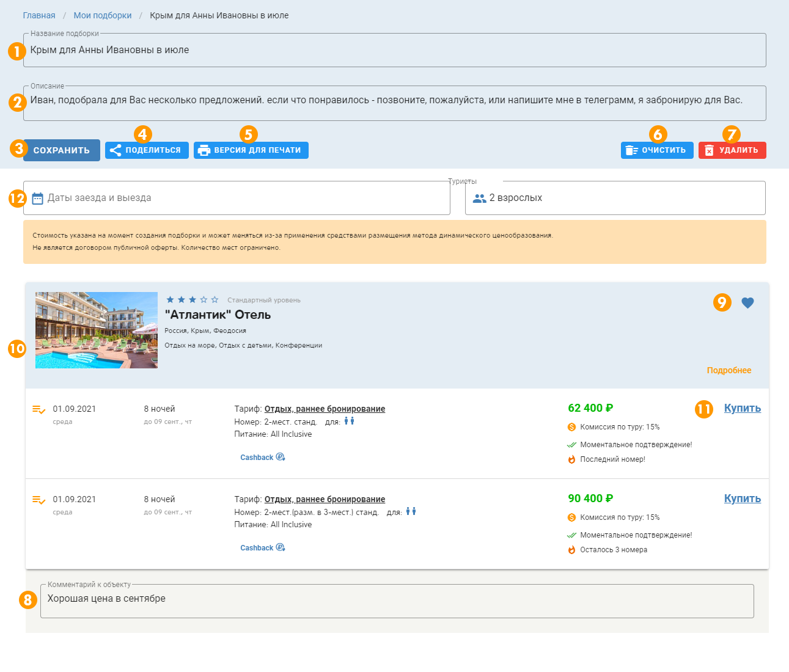
Task: Click the coin commission icon under 62 400 ₽
Action: point(571,427)
